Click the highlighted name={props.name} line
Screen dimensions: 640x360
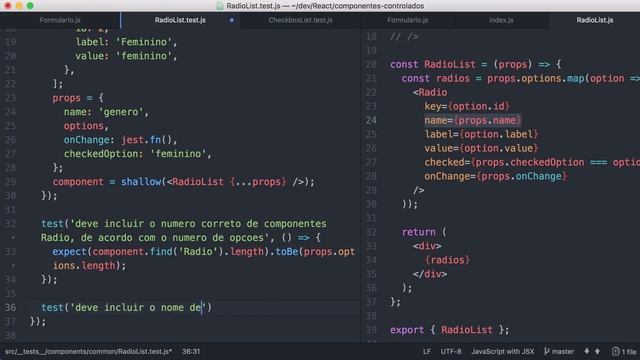[473, 120]
